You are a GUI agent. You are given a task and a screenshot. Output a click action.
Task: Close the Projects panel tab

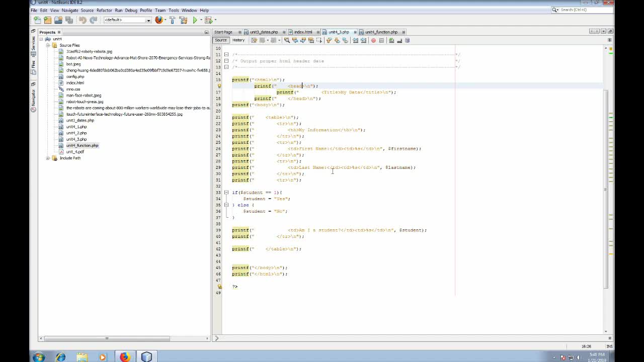click(x=59, y=32)
